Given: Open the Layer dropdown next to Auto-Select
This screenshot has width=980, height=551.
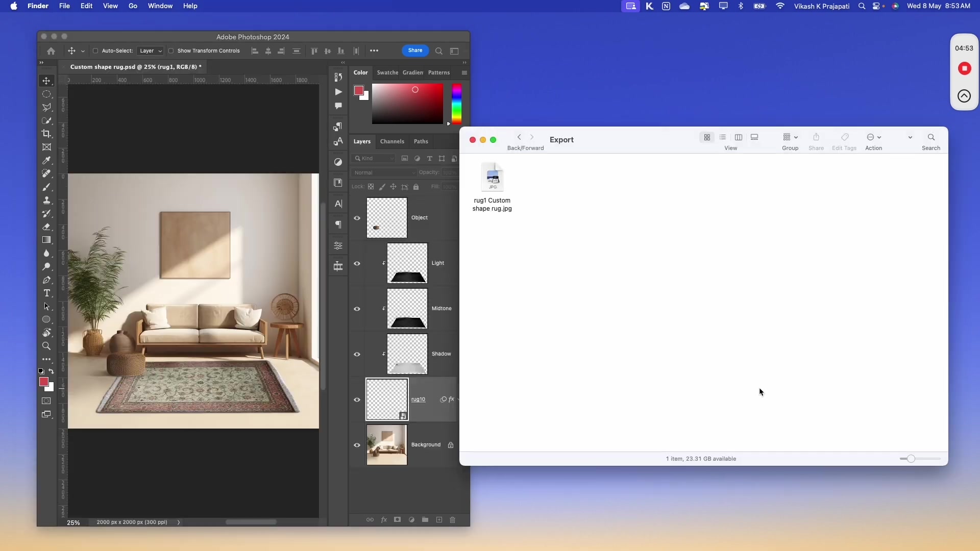Looking at the screenshot, I should pyautogui.click(x=150, y=51).
